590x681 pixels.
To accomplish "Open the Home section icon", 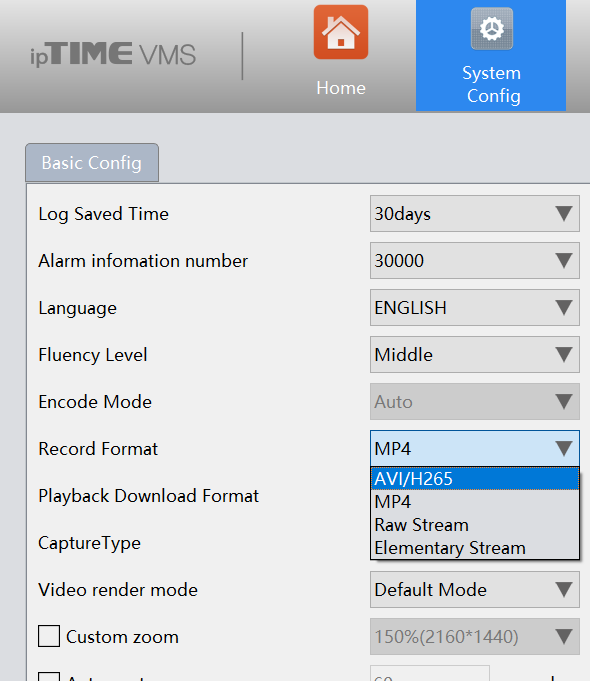I will coord(341,32).
